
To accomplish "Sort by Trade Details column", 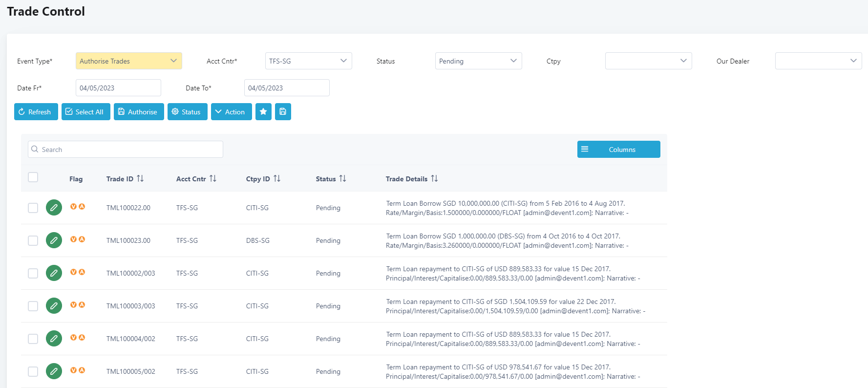I will pos(434,179).
